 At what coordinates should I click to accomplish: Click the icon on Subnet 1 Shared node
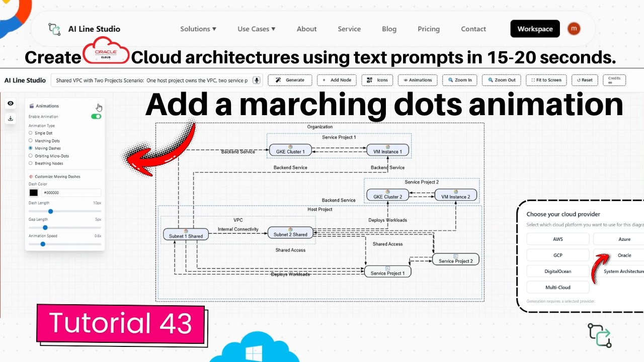click(186, 231)
